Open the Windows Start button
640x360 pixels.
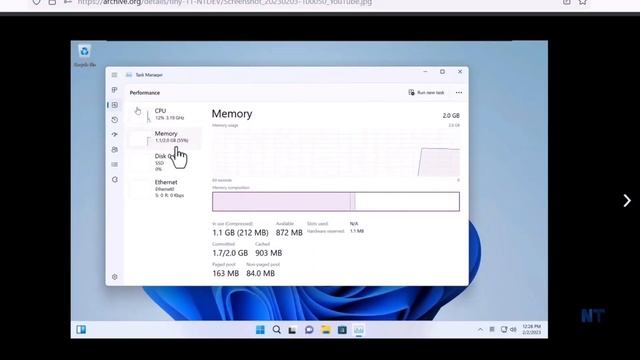[260, 329]
